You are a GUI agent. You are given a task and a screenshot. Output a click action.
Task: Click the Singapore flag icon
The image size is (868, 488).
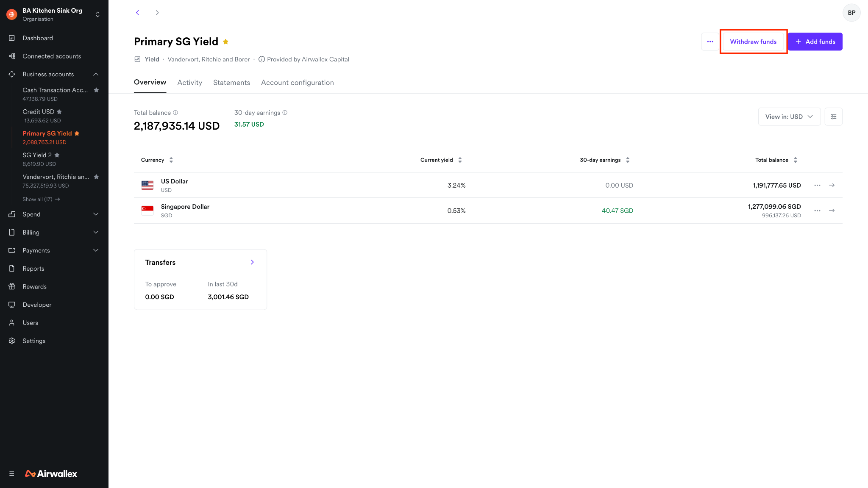(147, 211)
